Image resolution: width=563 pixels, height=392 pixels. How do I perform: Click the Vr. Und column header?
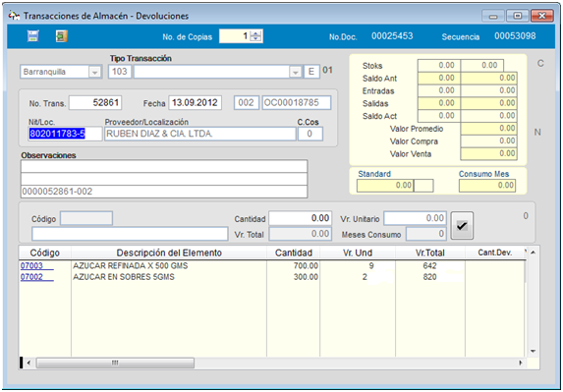358,252
